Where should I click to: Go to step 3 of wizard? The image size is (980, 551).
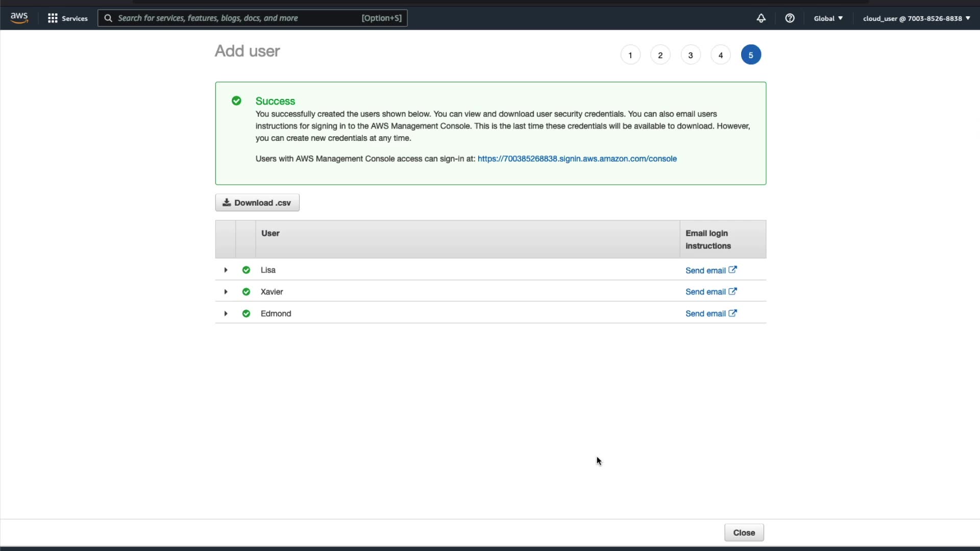coord(691,55)
